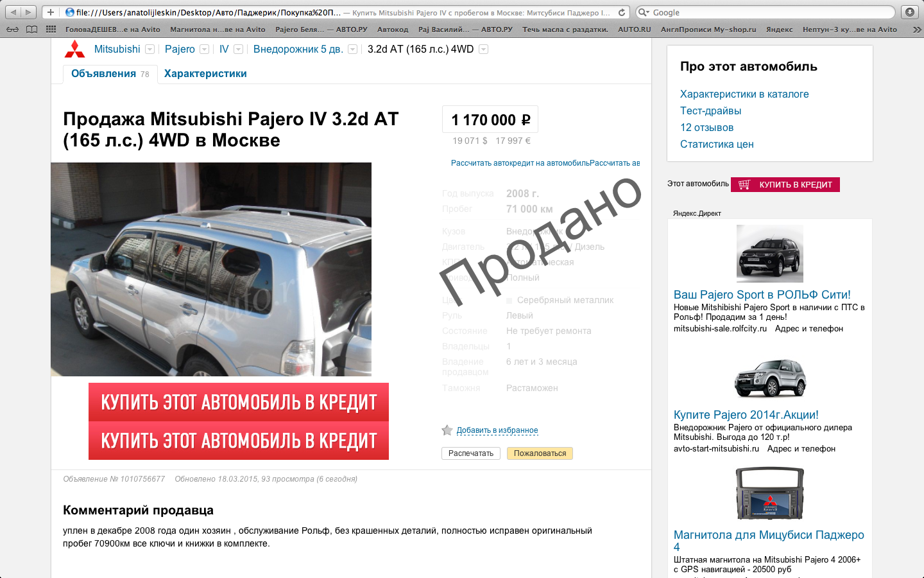Click the Mitsubishi breadcrumb link
Screen dimensions: 924x578
tap(117, 49)
